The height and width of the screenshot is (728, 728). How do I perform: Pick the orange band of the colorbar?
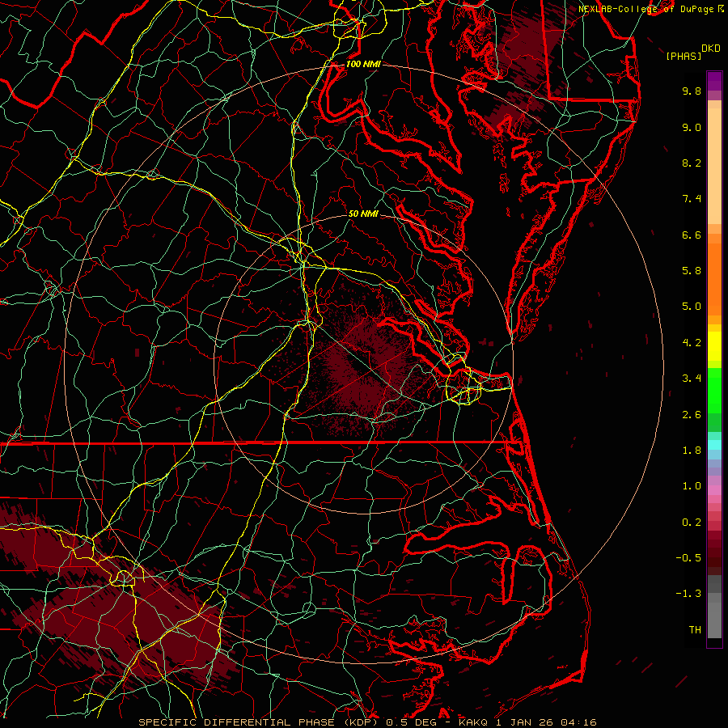click(x=714, y=278)
